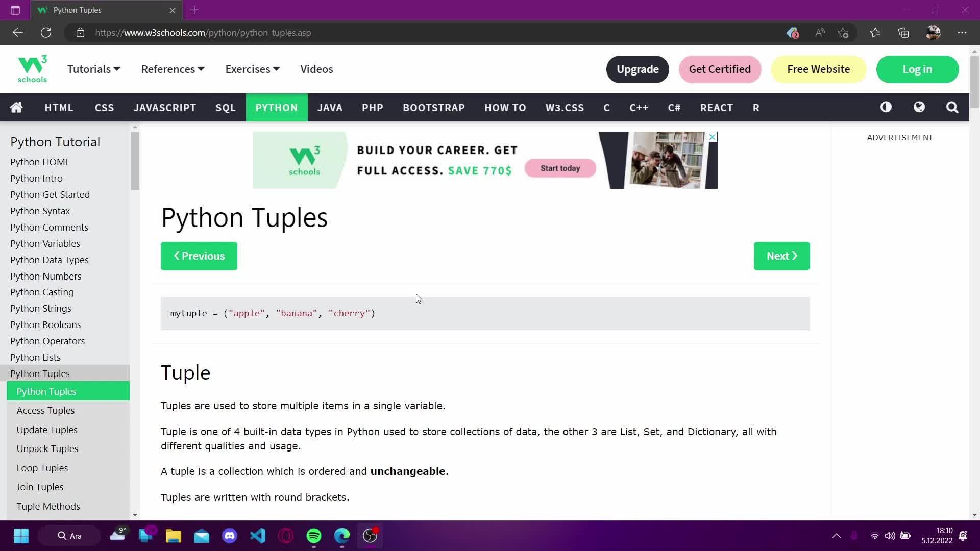The height and width of the screenshot is (551, 980).
Task: Go to the Previous chapter
Action: coord(199,256)
